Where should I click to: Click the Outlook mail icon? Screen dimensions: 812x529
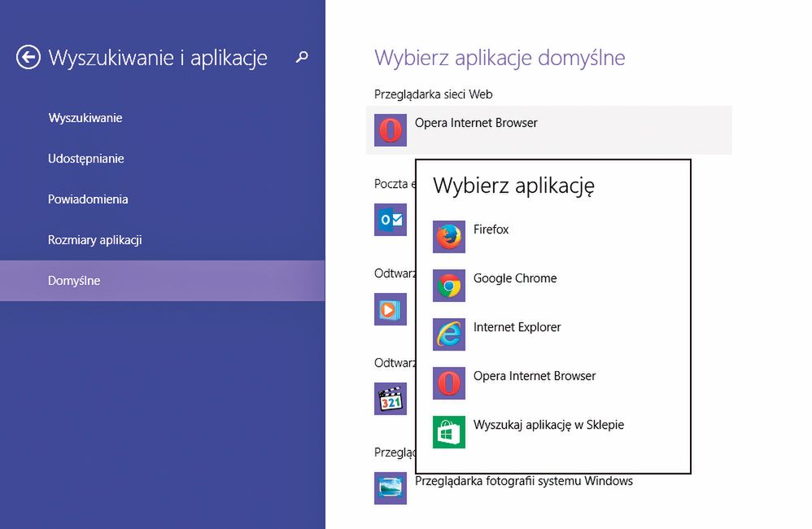pos(391,220)
